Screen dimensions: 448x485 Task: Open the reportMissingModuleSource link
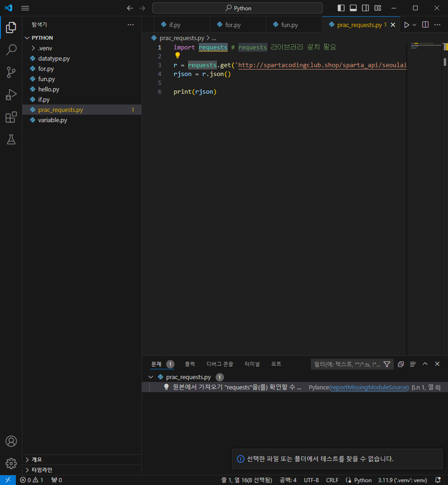point(369,387)
